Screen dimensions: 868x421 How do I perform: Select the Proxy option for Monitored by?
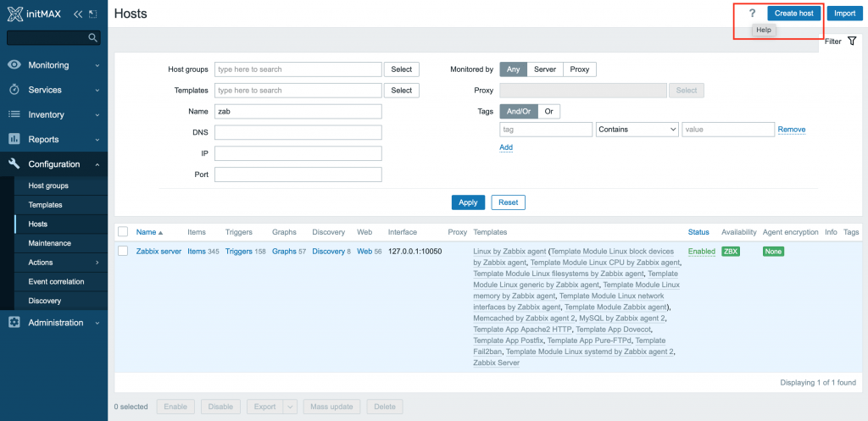click(x=579, y=69)
